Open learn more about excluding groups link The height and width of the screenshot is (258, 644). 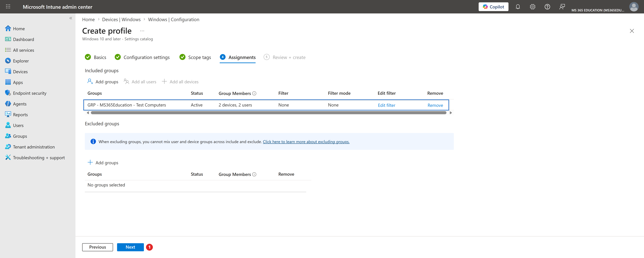306,142
